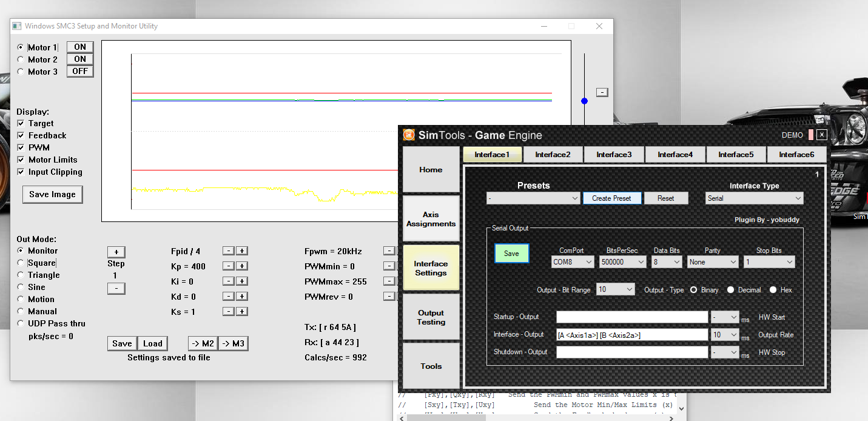Open the Interface Type dropdown
868x421 pixels.
pyautogui.click(x=755, y=198)
